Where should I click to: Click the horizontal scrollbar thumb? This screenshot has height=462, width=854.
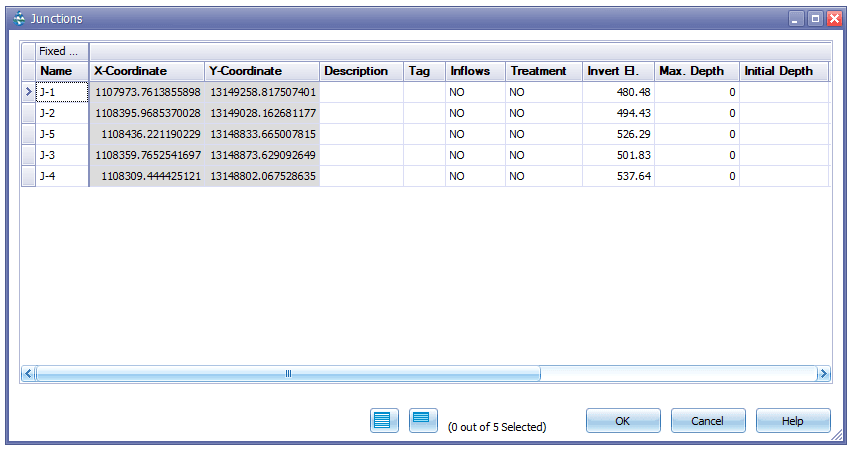(x=288, y=374)
